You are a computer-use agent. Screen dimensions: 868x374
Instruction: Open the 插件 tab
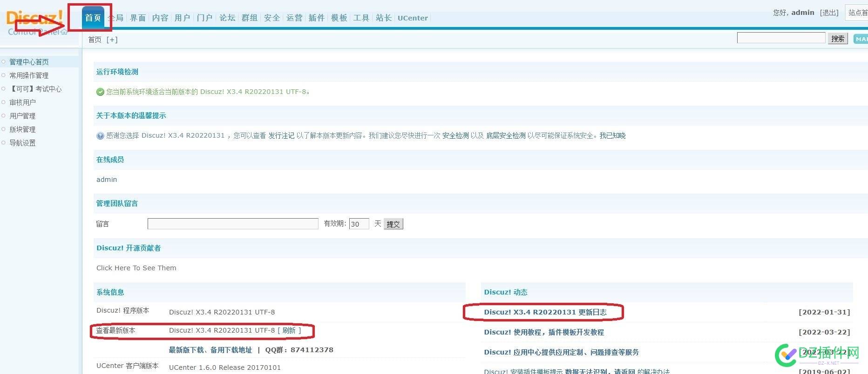(317, 18)
